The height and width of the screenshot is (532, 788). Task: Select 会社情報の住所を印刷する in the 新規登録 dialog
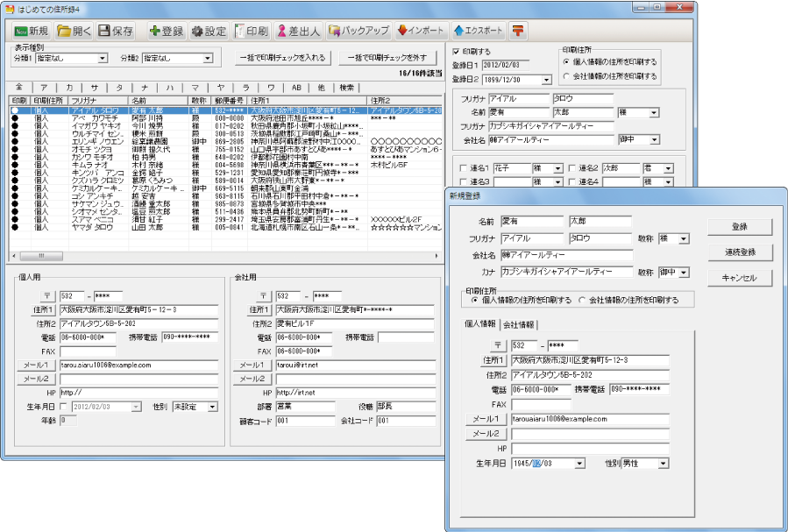pos(582,300)
